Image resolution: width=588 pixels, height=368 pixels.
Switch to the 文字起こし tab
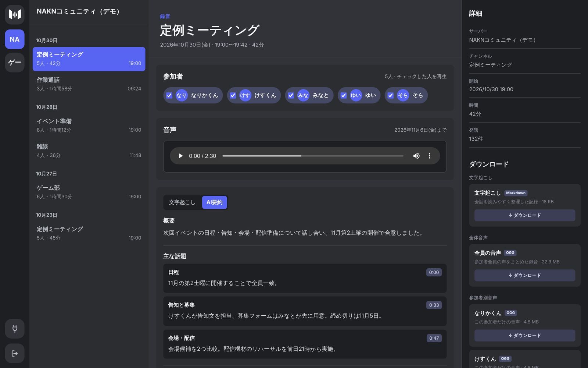click(182, 202)
